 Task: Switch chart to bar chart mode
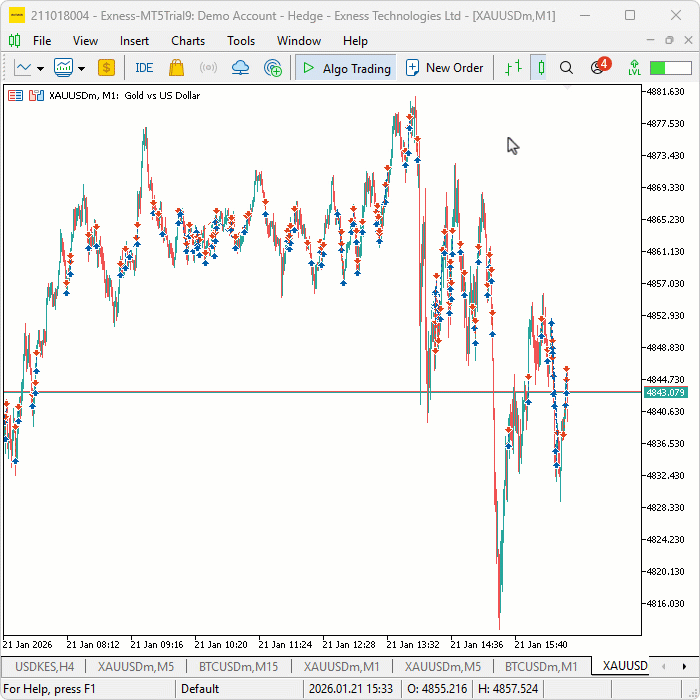513,68
